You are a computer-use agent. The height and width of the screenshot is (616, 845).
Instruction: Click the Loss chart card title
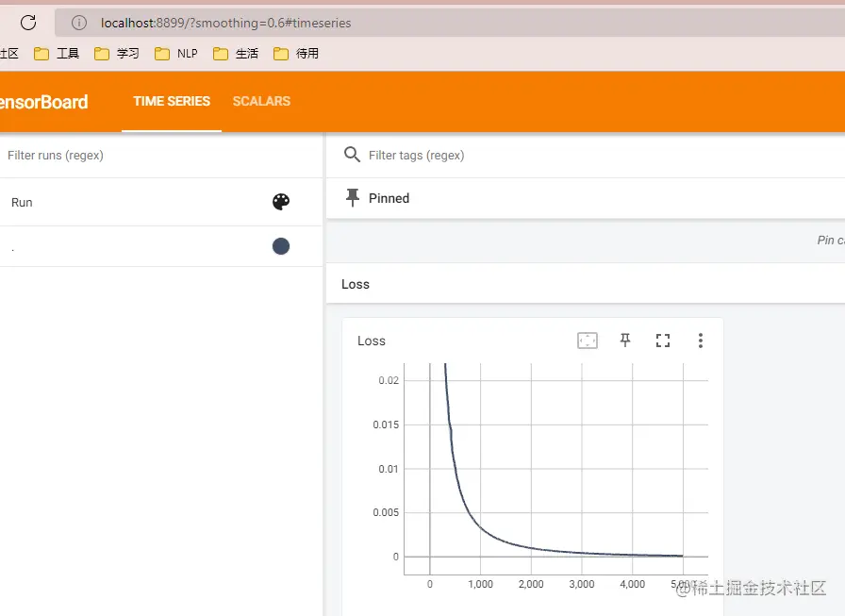(x=372, y=341)
